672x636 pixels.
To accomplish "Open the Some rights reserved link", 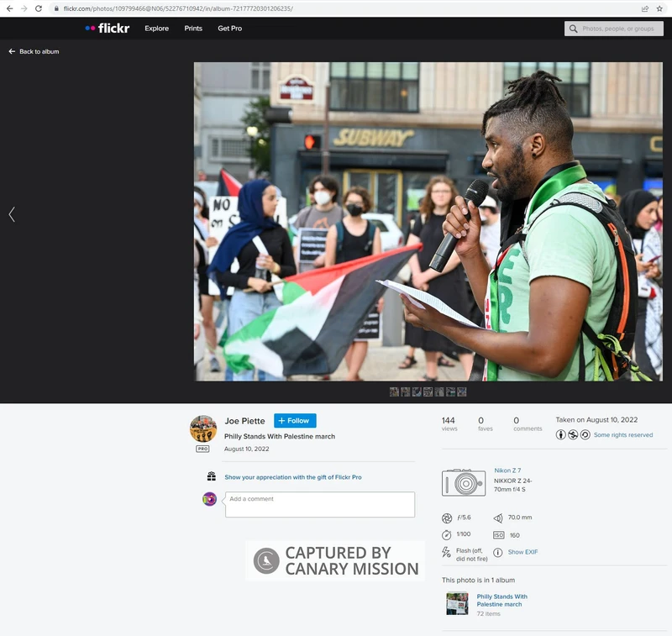I will [x=622, y=435].
